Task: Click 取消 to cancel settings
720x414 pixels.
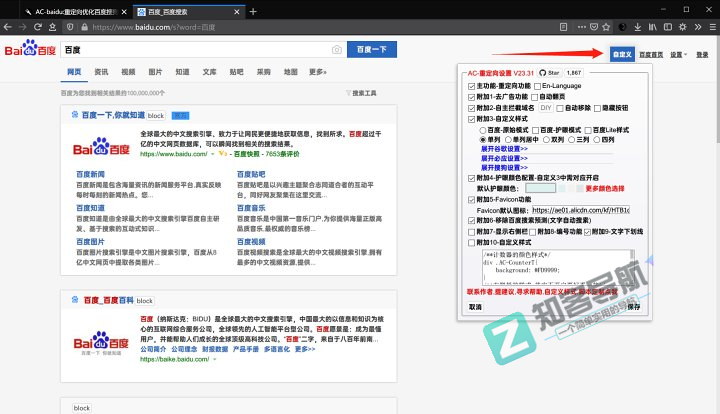Action: click(475, 307)
